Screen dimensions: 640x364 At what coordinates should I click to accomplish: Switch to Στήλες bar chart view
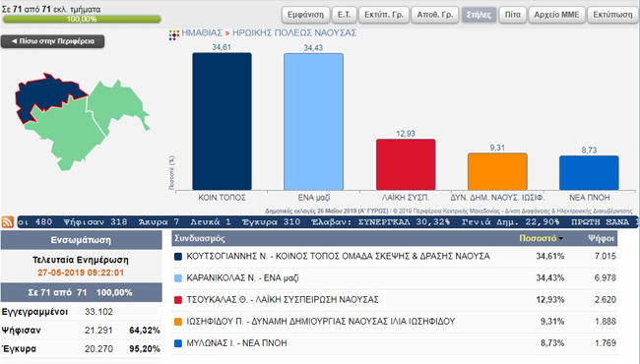479,15
